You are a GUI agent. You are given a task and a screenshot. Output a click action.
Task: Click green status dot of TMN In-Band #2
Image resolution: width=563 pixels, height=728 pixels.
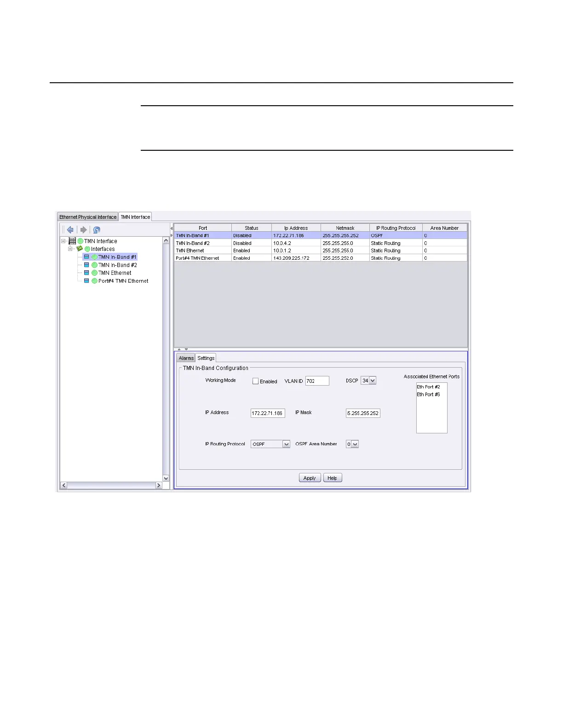[x=94, y=265]
